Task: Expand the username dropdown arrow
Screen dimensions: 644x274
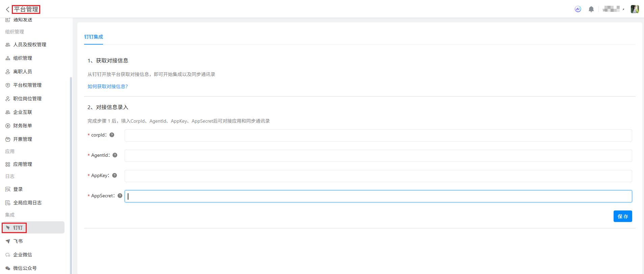Action: coord(623,9)
